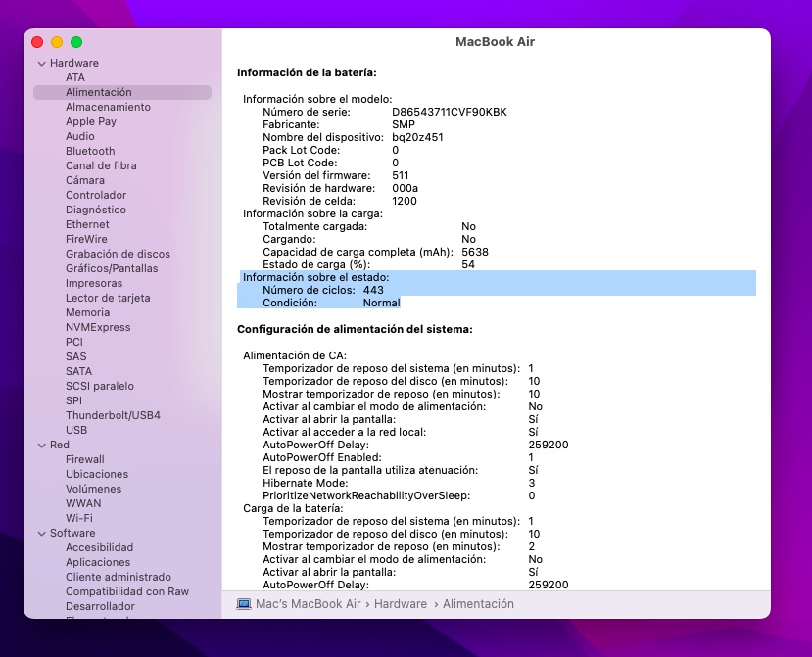Screen dimensions: 812x657
Task: Select Wi-Fi under Red section
Action: (x=79, y=518)
